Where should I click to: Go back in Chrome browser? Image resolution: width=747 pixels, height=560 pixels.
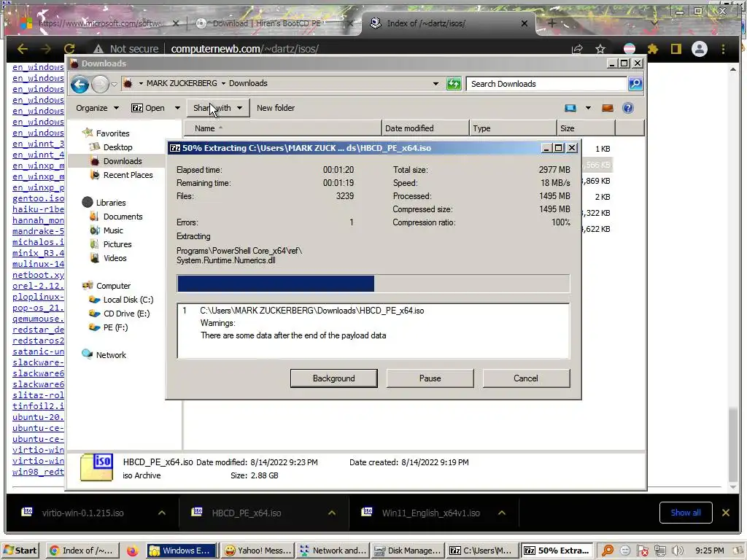(23, 49)
